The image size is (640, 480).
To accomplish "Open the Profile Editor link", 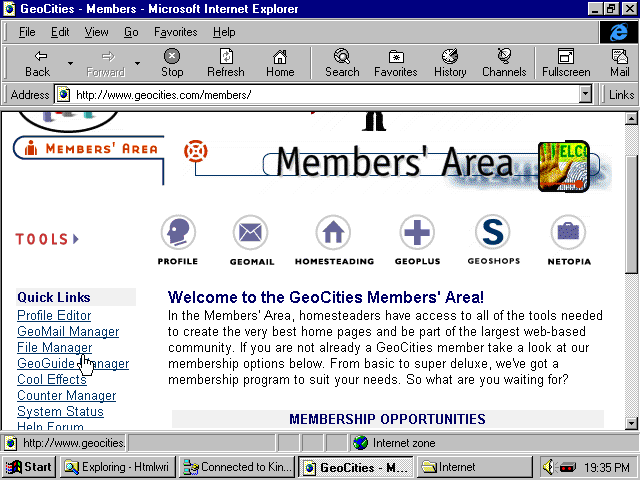I will click(54, 316).
